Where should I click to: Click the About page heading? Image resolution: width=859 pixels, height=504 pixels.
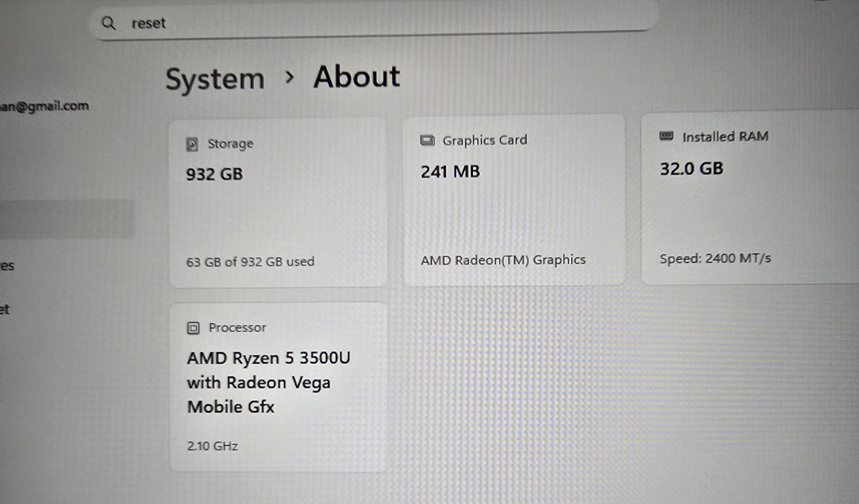coord(357,77)
